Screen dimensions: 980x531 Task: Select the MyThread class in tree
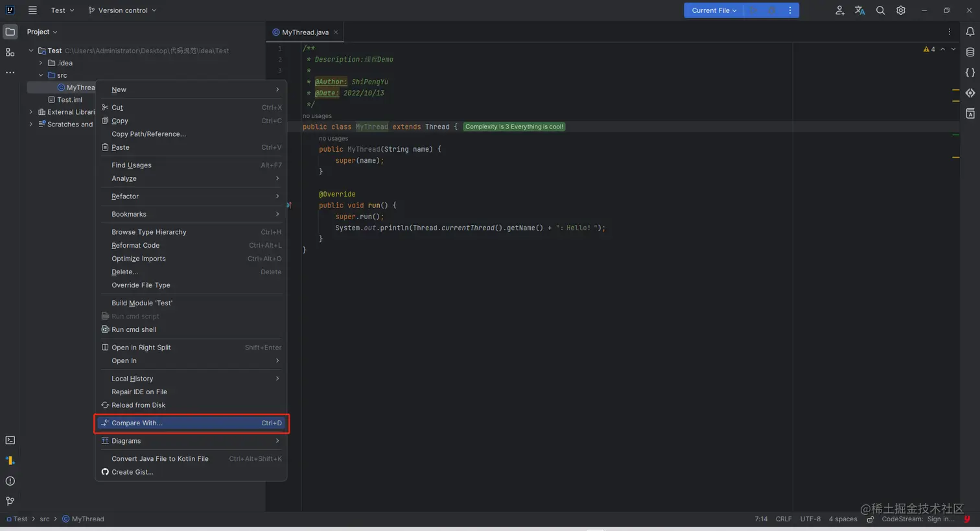76,88
